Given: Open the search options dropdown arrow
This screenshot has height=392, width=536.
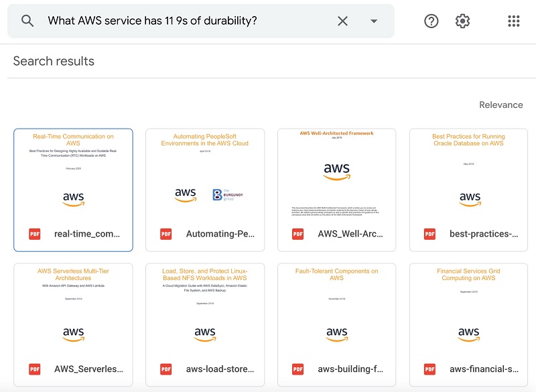Looking at the screenshot, I should [374, 21].
